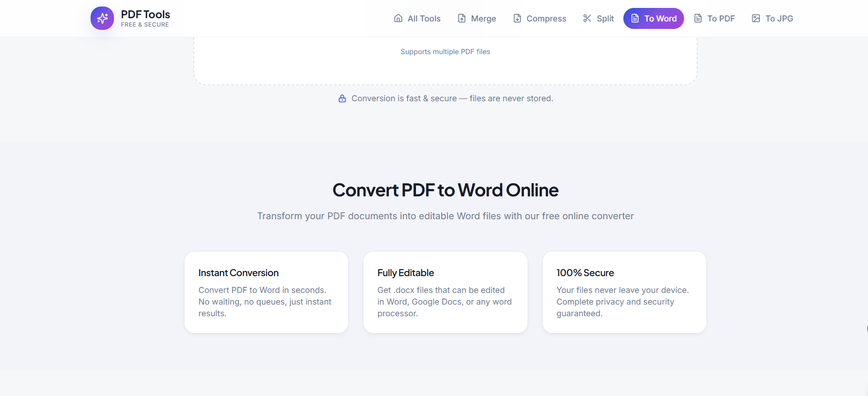Select the Fully Editable feature card
The image size is (868, 396).
coord(445,292)
